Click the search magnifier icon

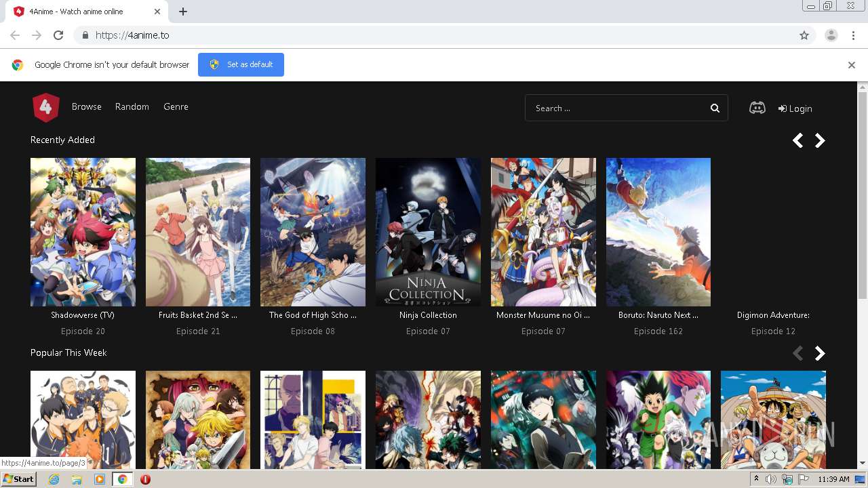(x=715, y=108)
